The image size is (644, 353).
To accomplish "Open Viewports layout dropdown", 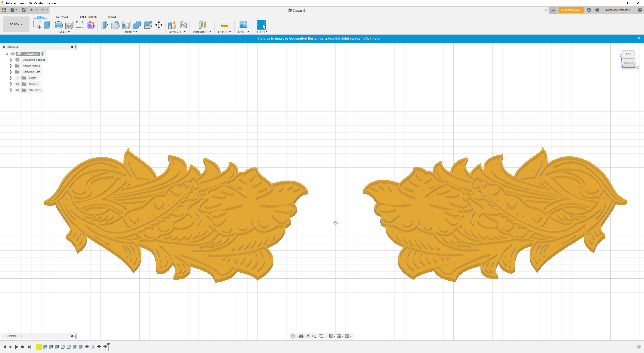I will [348, 336].
